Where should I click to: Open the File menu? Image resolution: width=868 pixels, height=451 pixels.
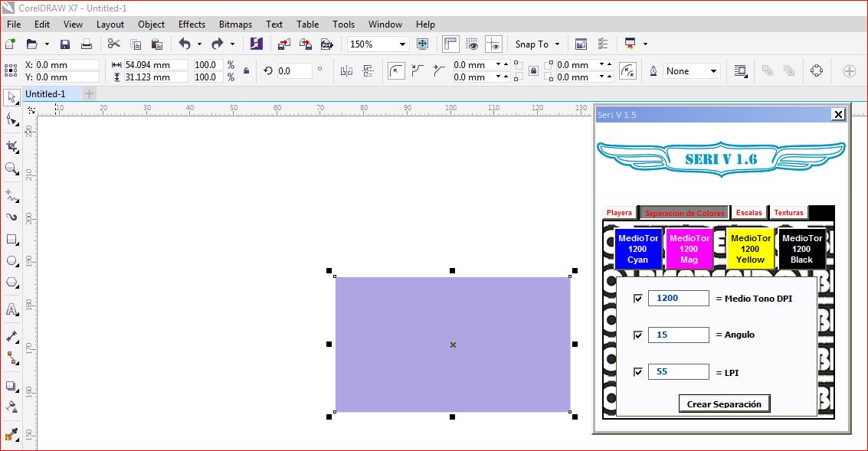tap(14, 25)
